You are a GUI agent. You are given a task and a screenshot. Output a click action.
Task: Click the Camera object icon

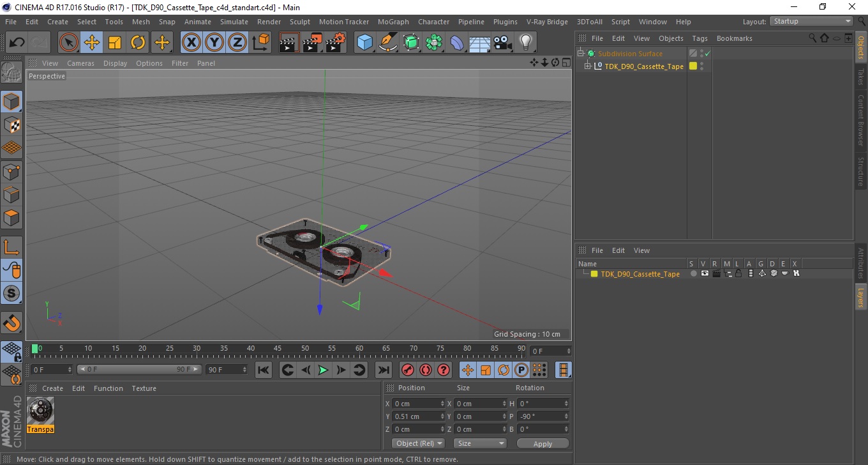[503, 43]
